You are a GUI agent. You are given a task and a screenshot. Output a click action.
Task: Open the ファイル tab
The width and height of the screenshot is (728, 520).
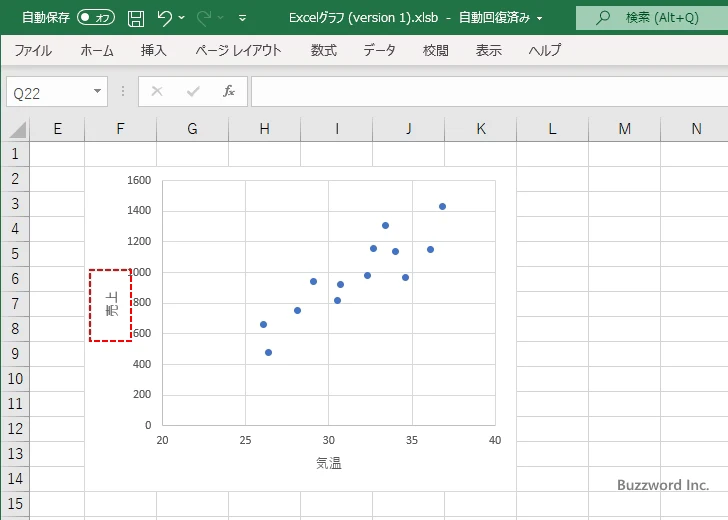tap(33, 50)
